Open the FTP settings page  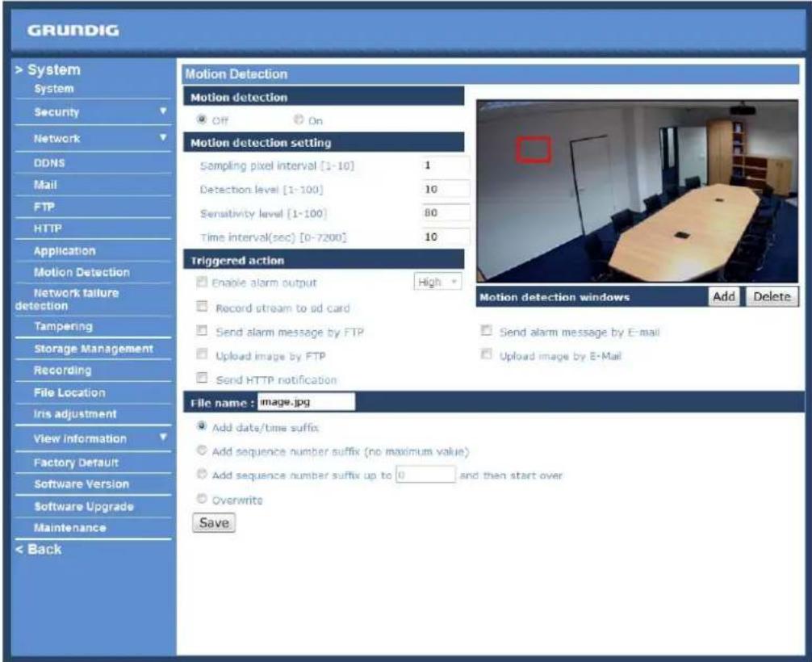click(x=44, y=207)
